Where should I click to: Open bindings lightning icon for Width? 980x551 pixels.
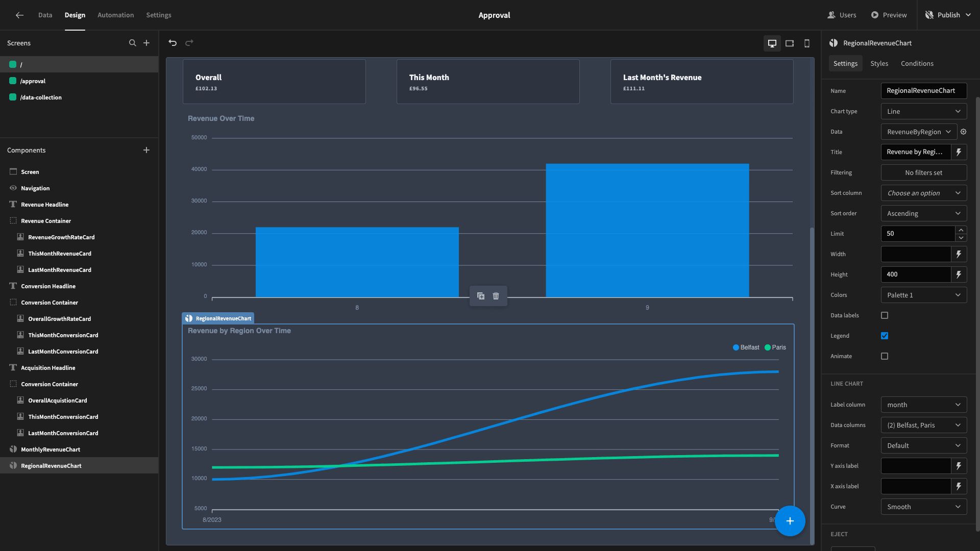959,254
